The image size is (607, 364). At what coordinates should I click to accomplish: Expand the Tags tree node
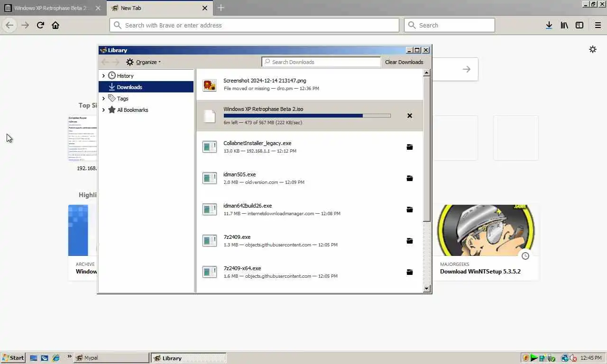point(103,98)
